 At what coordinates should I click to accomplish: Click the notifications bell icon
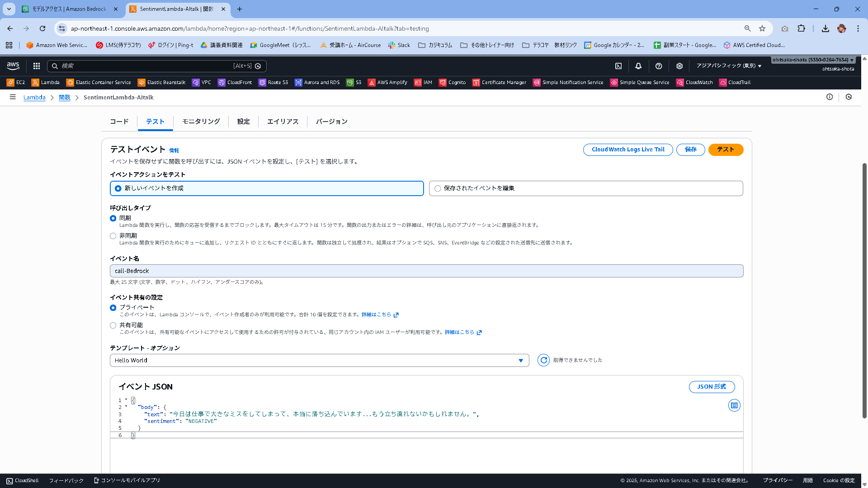638,66
